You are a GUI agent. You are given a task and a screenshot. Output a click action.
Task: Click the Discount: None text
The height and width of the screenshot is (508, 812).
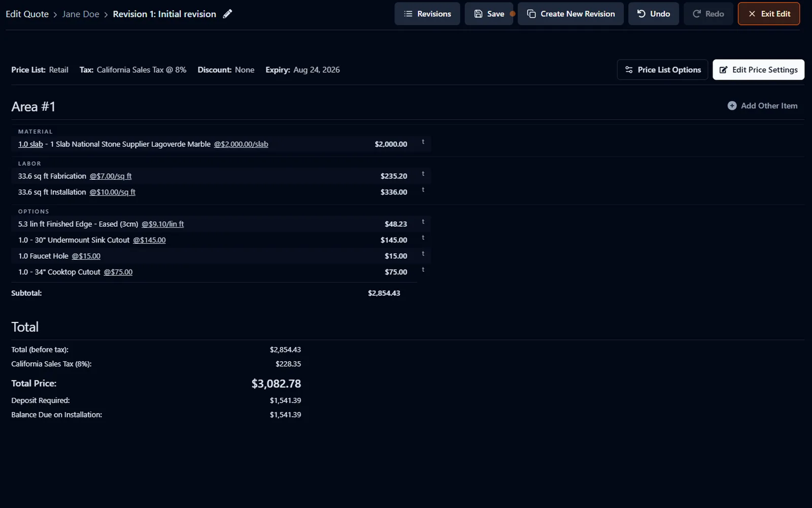pyautogui.click(x=226, y=70)
